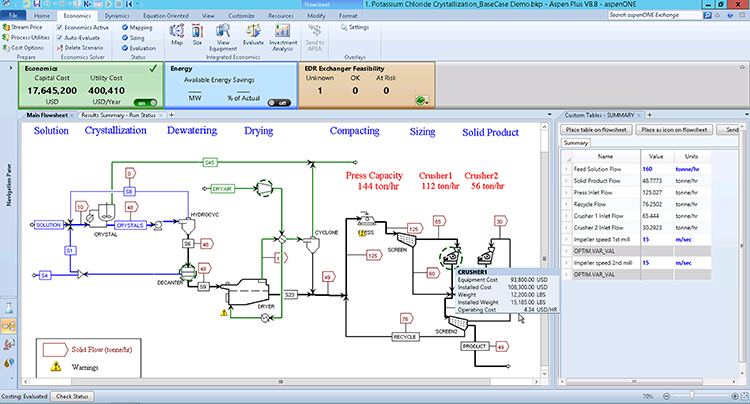Screen dimensions: 750x404
Task: Open Results Summary - Run Status tab
Action: pyautogui.click(x=118, y=115)
